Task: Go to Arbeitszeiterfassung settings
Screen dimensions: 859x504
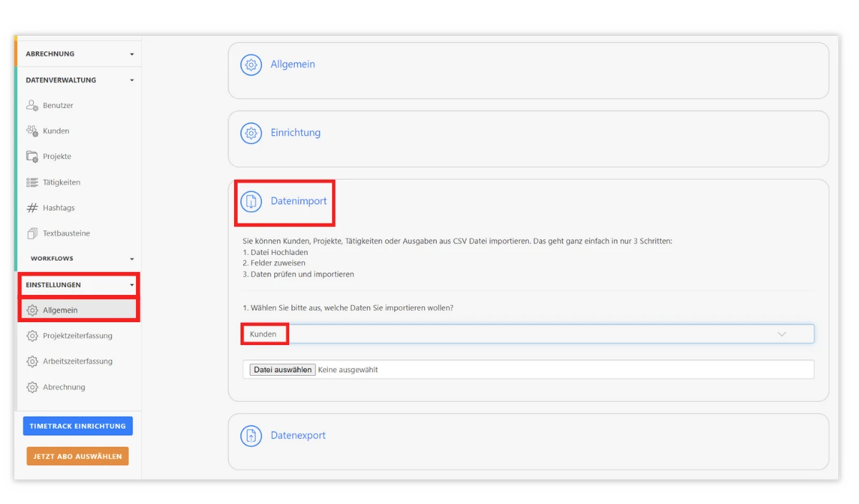Action: tap(77, 362)
